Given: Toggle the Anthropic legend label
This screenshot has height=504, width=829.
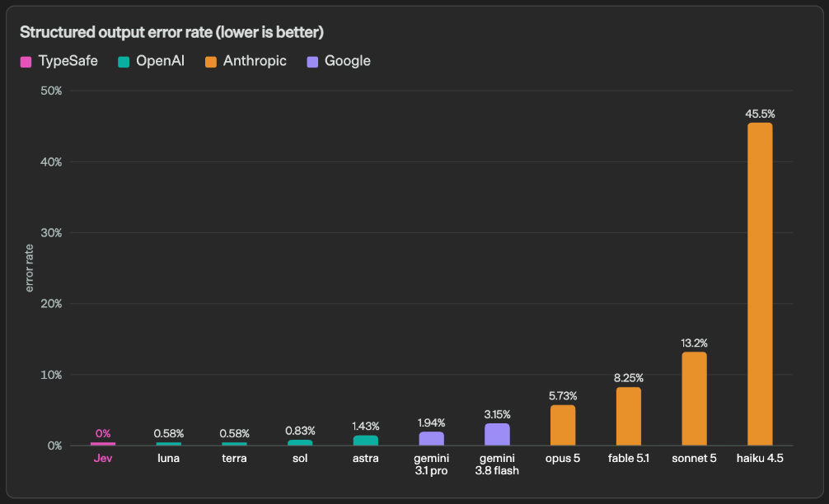Looking at the screenshot, I should point(255,61).
